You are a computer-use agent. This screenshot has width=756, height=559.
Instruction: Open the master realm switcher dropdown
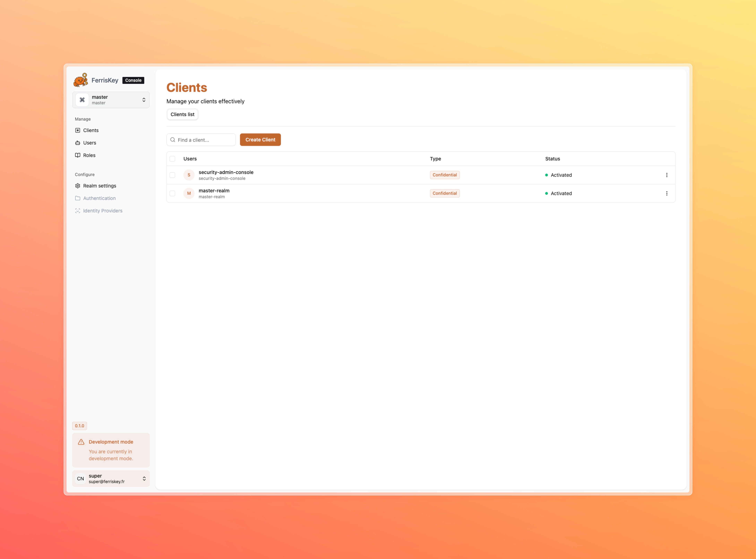111,99
